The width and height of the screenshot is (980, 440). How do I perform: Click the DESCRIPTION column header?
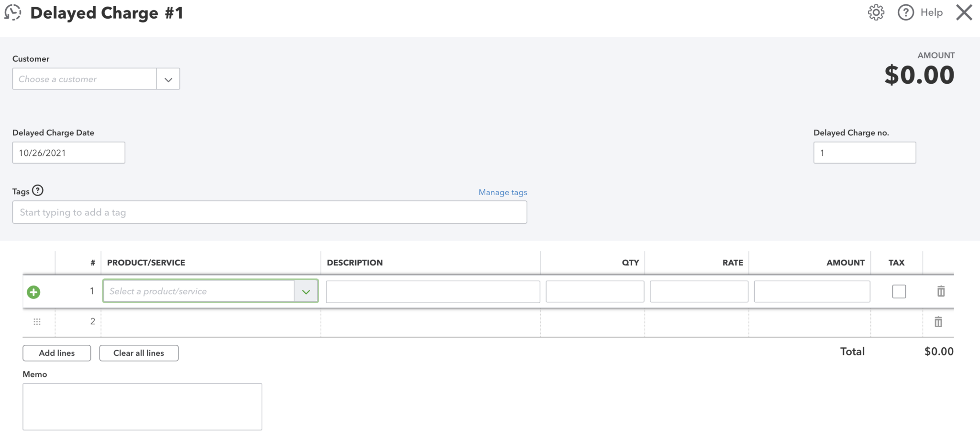(355, 263)
